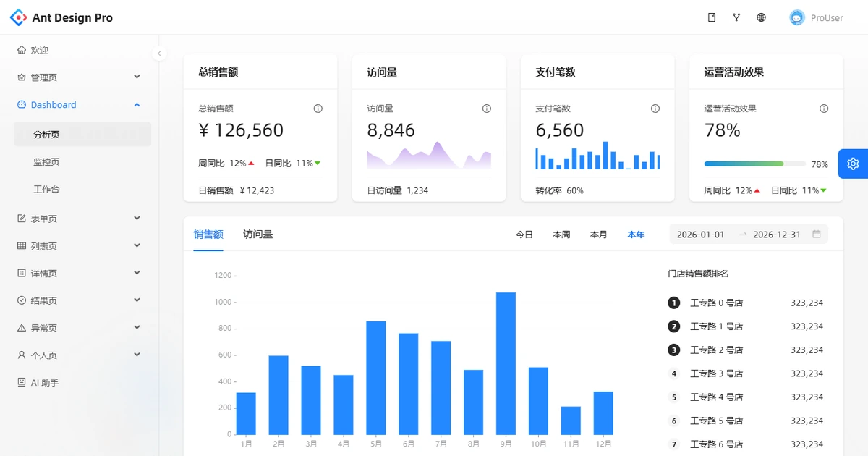This screenshot has height=456, width=868.
Task: Expand the 个人页 menu chevron
Action: click(137, 355)
